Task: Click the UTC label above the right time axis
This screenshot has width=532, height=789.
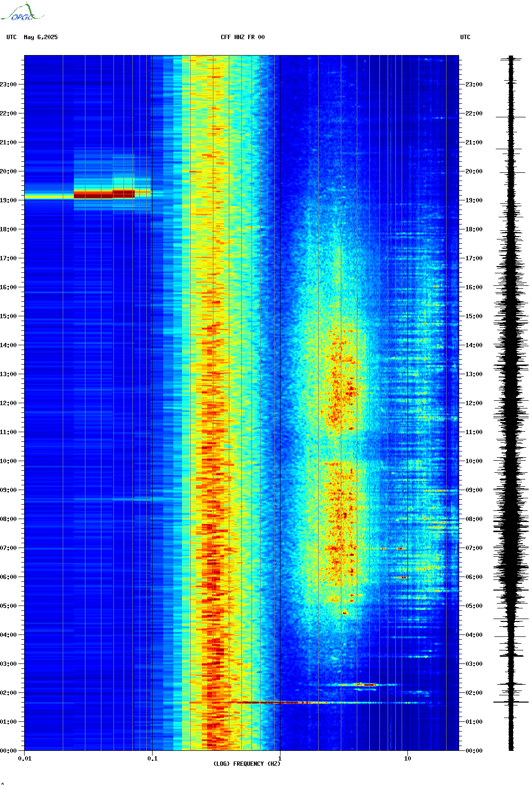Action: point(465,37)
